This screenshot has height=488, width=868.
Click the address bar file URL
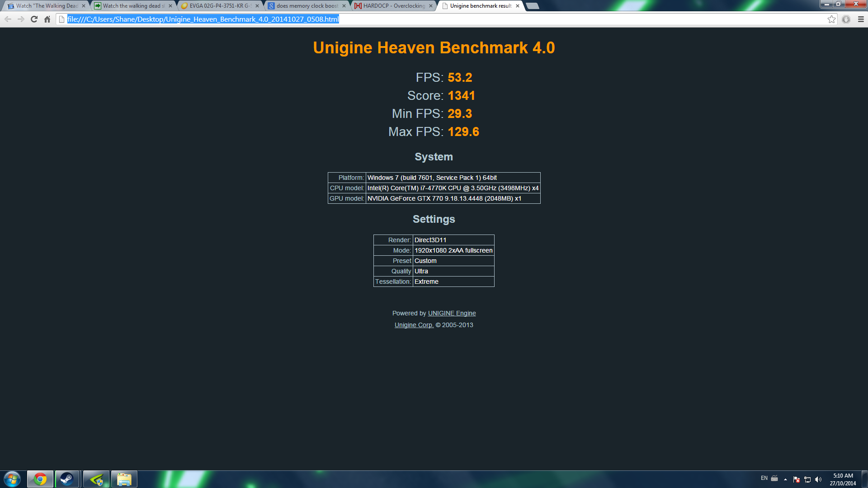[203, 19]
